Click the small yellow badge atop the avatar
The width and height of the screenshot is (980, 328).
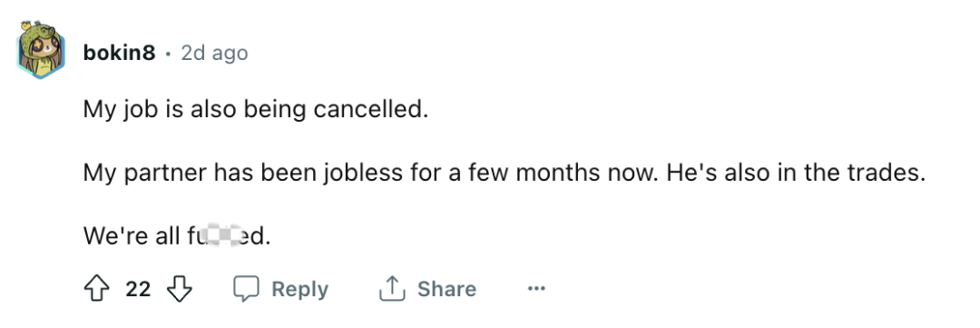(x=26, y=25)
